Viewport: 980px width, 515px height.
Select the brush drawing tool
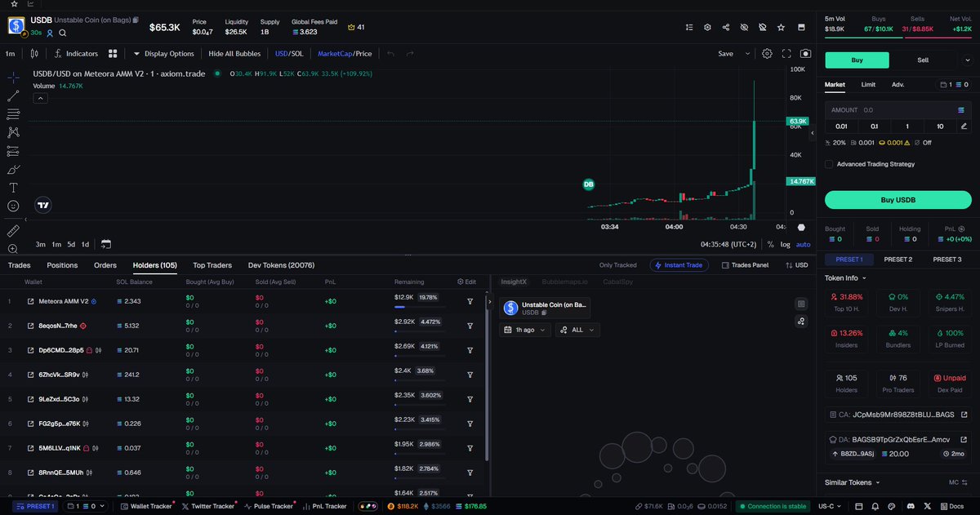[14, 170]
